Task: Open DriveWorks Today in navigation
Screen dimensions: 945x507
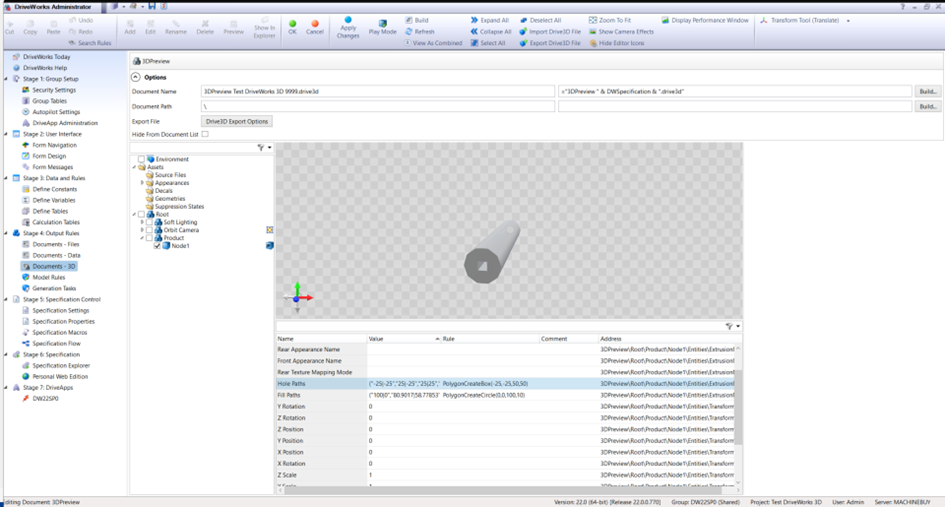Action: [x=46, y=57]
